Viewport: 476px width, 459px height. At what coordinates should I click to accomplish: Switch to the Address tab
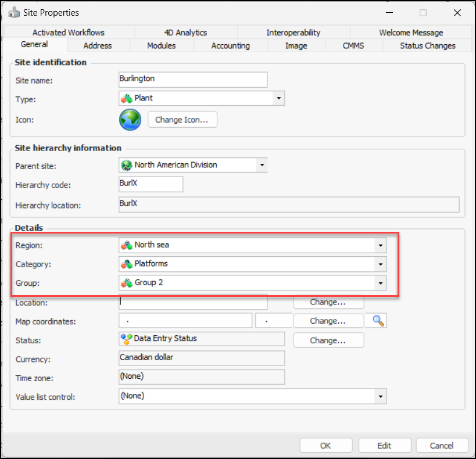coord(98,45)
